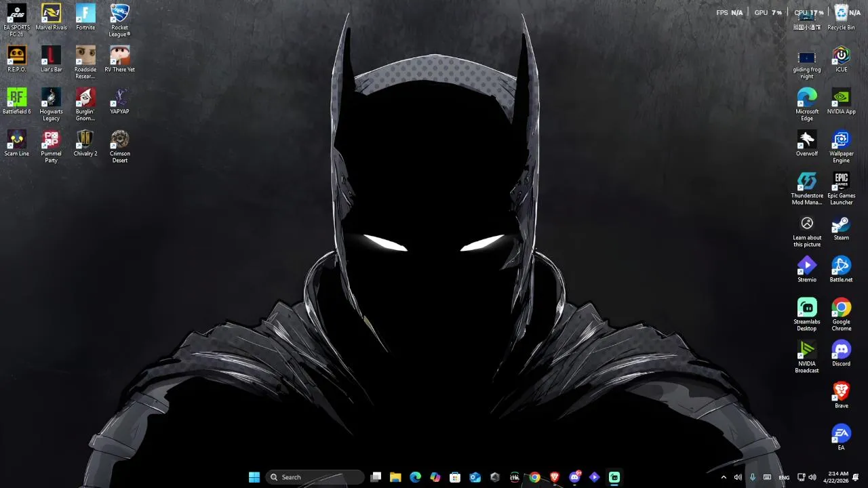Open Discord from the taskbar

tap(574, 477)
